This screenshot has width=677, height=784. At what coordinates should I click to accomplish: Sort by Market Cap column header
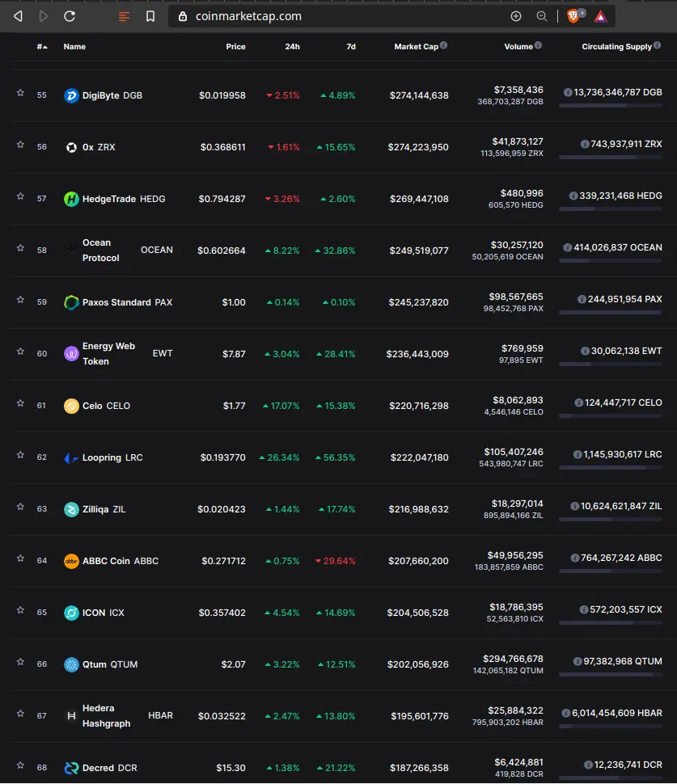(416, 47)
